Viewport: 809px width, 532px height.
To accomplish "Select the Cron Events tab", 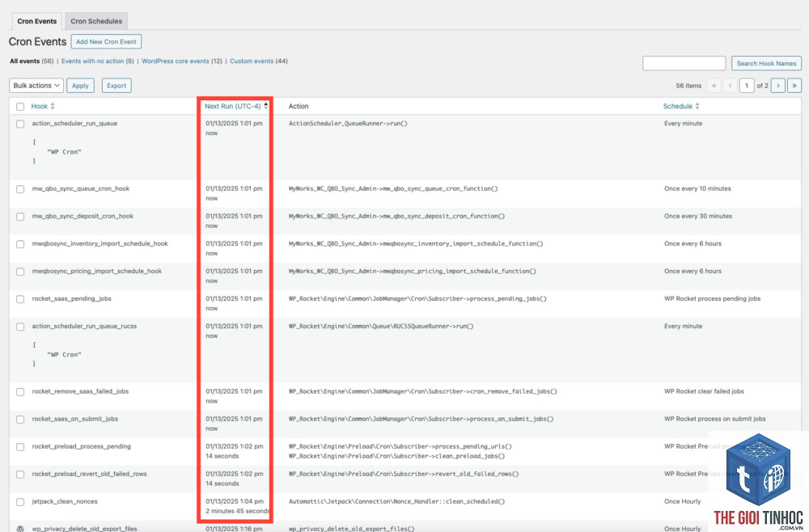I will [36, 21].
